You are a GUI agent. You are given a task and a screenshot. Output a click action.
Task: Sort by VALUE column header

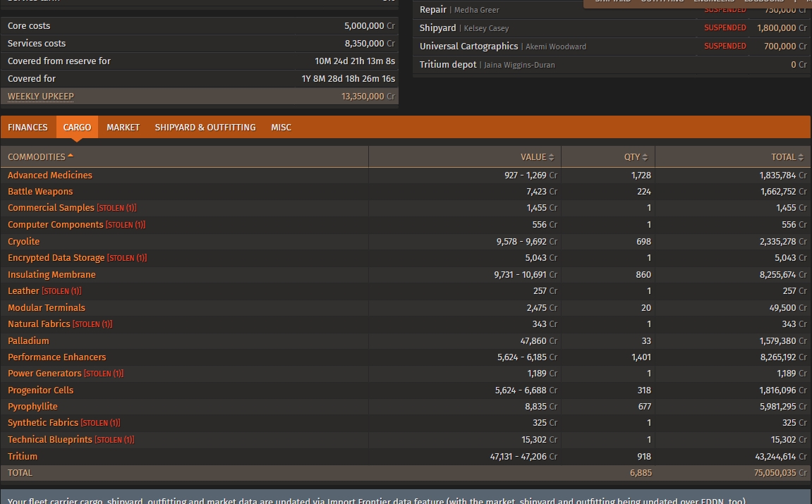464,156
